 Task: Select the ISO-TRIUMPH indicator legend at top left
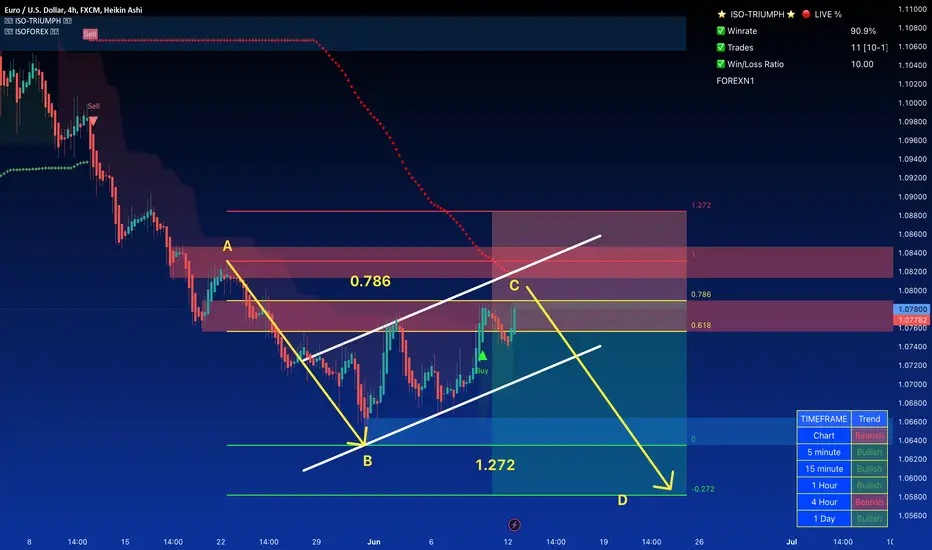[x=38, y=21]
